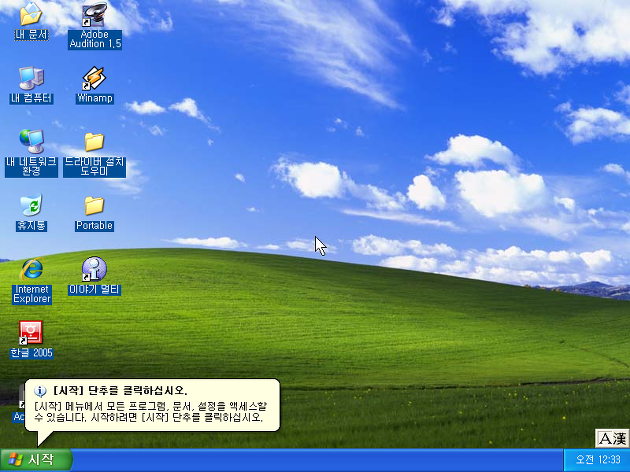Click the clock showing 오전 12:33
The image size is (630, 472).
click(x=598, y=459)
